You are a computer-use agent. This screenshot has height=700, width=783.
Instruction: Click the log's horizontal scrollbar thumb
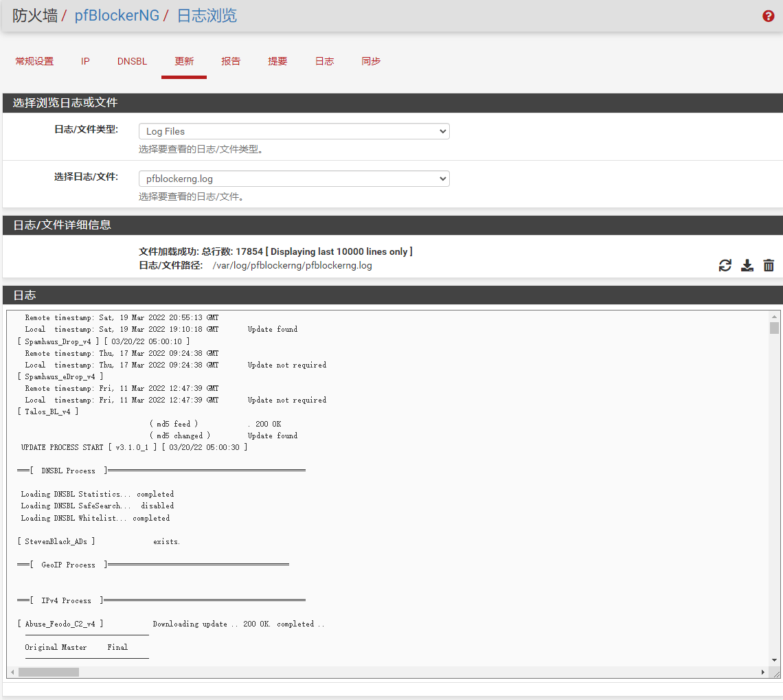48,672
